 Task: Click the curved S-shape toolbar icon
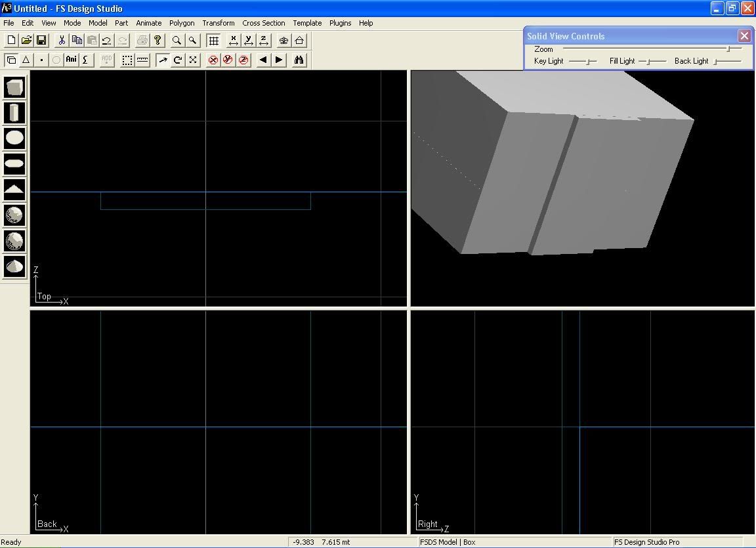coord(86,60)
